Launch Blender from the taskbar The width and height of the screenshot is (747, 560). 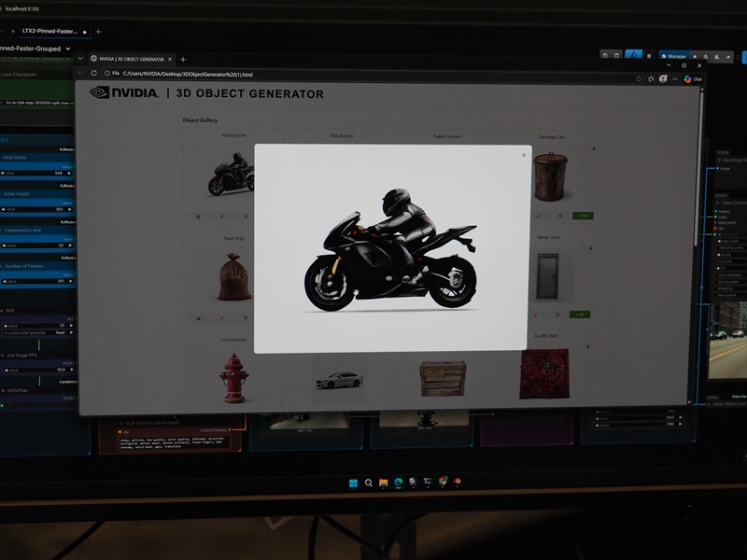point(458,483)
